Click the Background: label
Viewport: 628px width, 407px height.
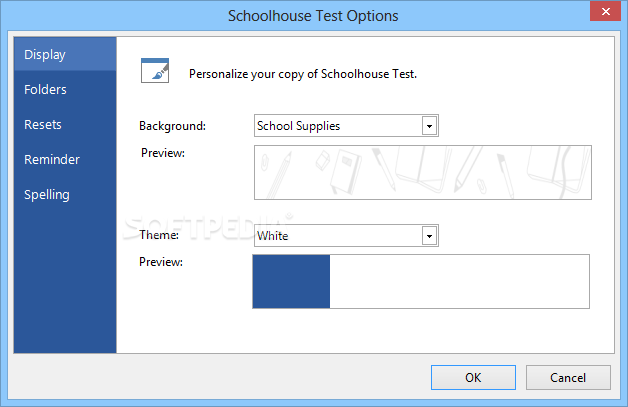[x=173, y=126]
